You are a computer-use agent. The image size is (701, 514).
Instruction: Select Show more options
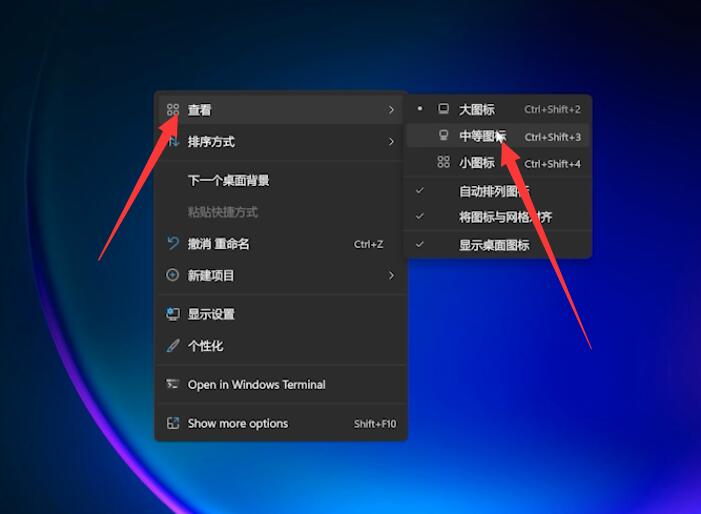281,423
